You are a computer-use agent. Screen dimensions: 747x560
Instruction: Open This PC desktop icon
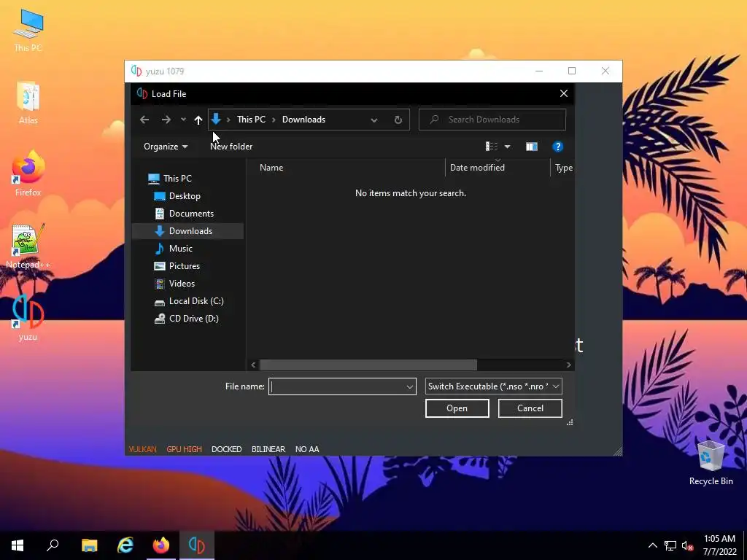(28, 31)
